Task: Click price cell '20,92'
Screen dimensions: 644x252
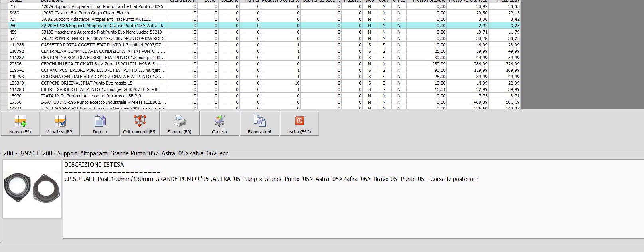Action: pyautogui.click(x=468, y=6)
